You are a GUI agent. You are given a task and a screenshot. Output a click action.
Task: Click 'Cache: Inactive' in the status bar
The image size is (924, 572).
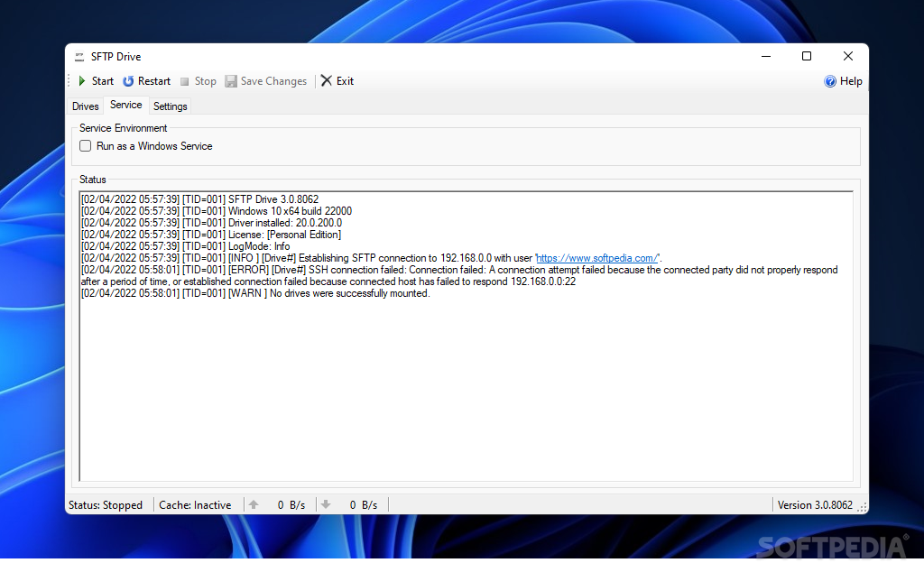[195, 505]
